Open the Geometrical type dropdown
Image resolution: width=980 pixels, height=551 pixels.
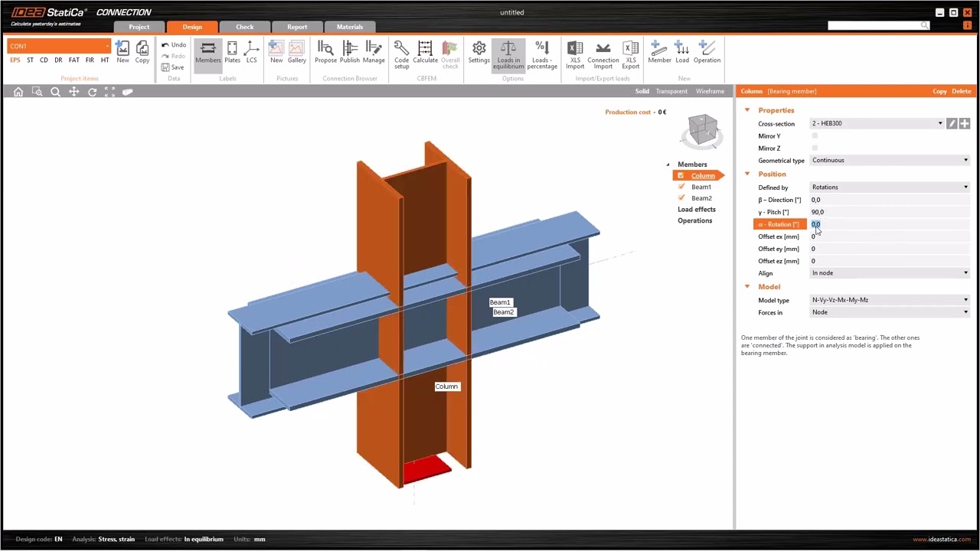(x=890, y=160)
